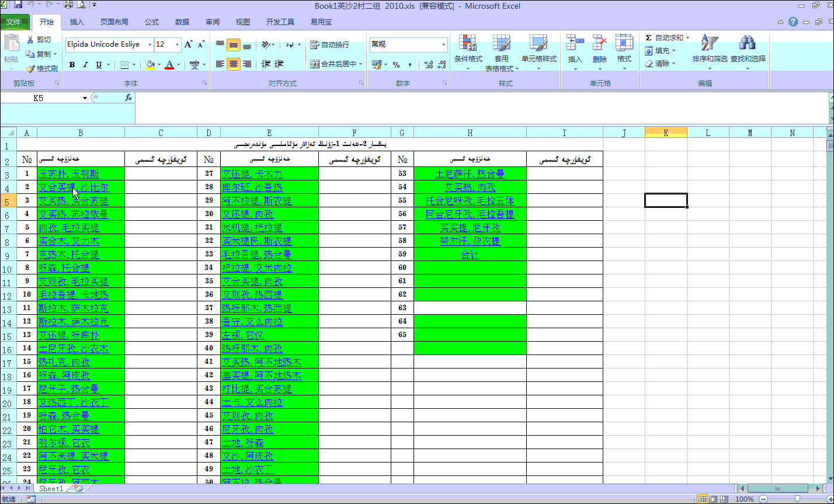Click the Increase Decimal icon
The height and width of the screenshot is (504, 834).
[428, 65]
